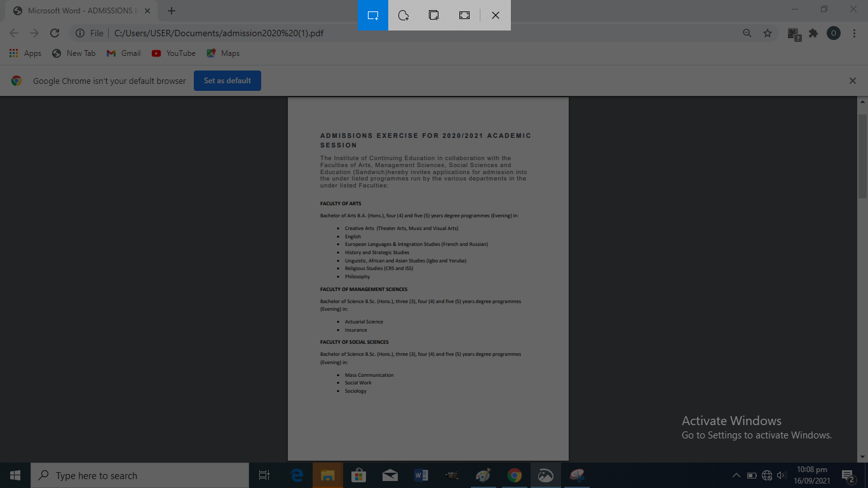The height and width of the screenshot is (488, 868).
Task: Open Chrome's three-dot settings menu
Action: pos(854,33)
